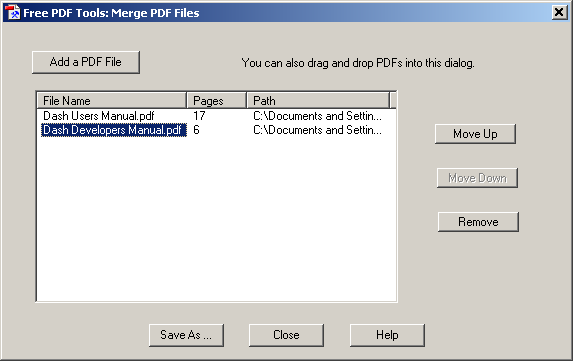Click the blank header area right of Path
This screenshot has height=361, width=573.
pos(393,100)
